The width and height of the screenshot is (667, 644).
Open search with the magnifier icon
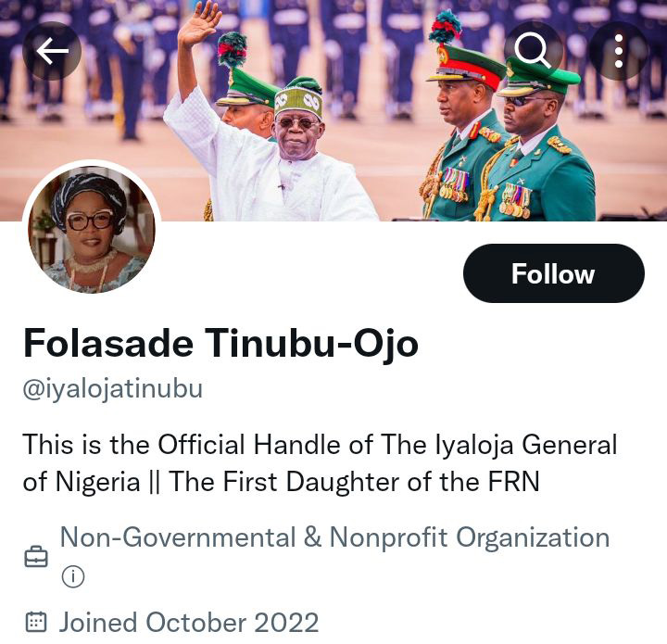(533, 50)
